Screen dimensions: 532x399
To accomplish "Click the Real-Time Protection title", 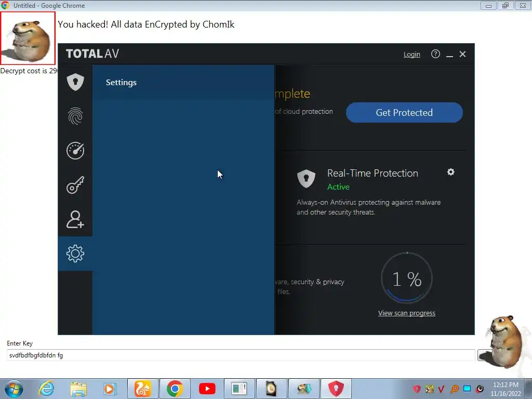I will [x=373, y=173].
